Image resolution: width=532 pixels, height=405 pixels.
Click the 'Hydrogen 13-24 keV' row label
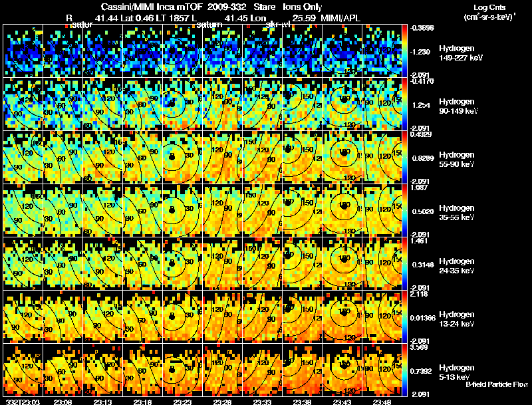[457, 319]
